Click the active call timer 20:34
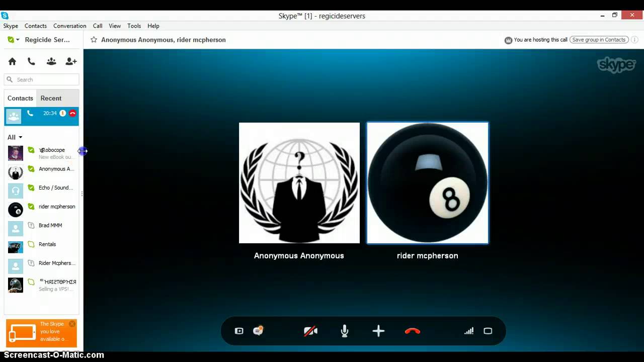644x362 pixels. (x=50, y=113)
